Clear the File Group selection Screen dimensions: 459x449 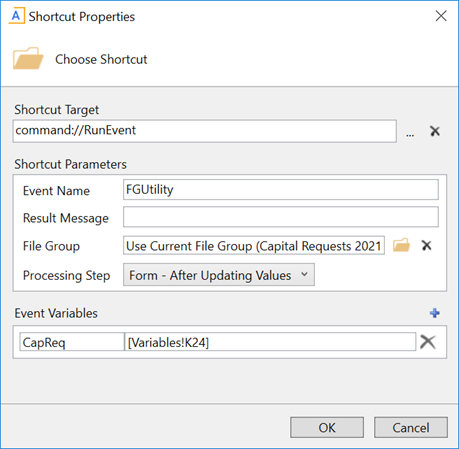pyautogui.click(x=427, y=245)
